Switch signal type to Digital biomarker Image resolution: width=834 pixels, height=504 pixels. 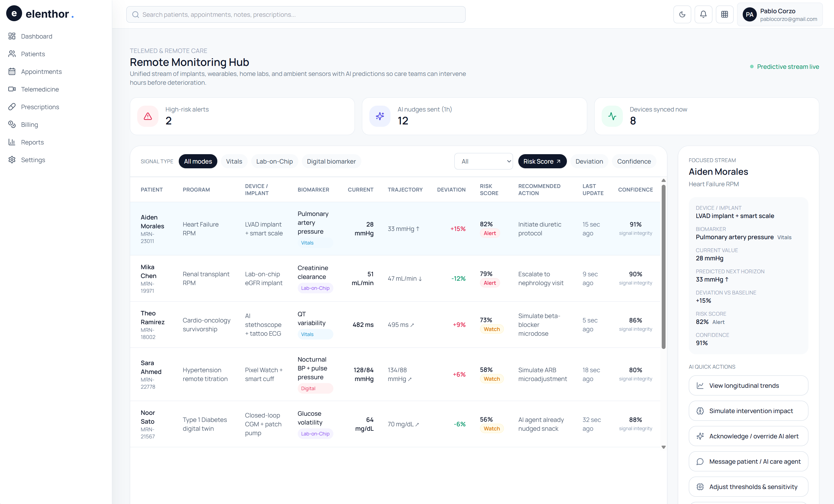tap(331, 161)
